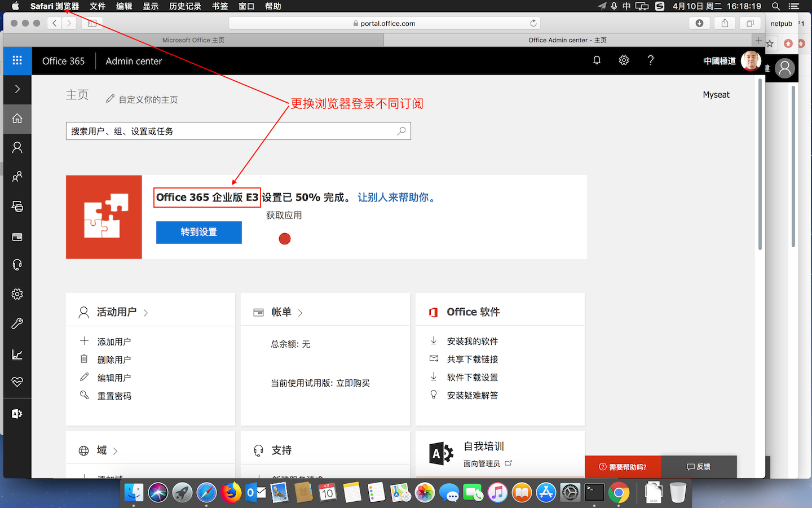Expand the 域 card chevron
The height and width of the screenshot is (508, 812).
[x=115, y=451]
